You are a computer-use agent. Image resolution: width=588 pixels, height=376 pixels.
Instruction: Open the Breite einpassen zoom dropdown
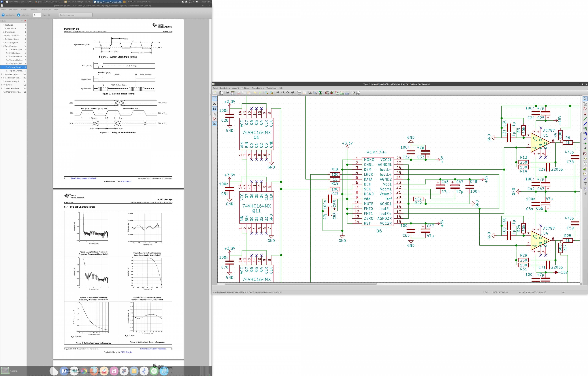click(x=76, y=15)
